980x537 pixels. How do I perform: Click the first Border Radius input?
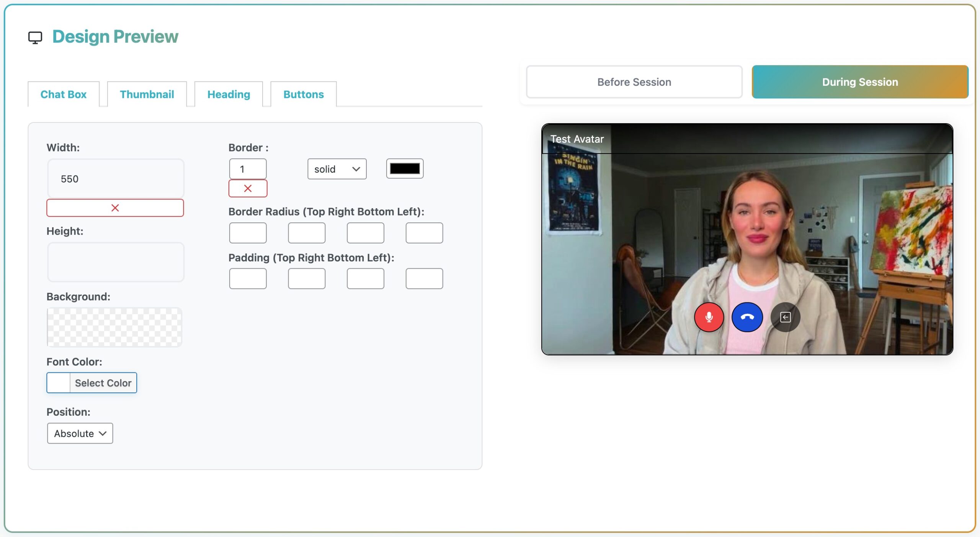(x=248, y=233)
